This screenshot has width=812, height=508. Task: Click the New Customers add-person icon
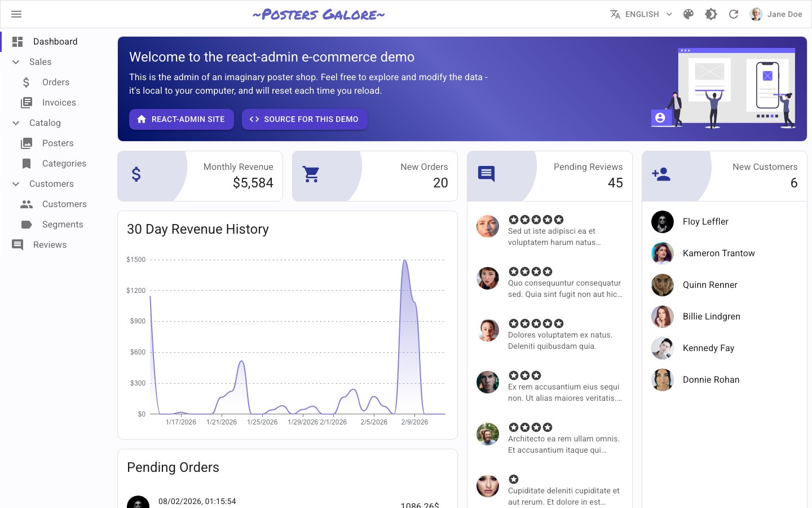click(661, 174)
